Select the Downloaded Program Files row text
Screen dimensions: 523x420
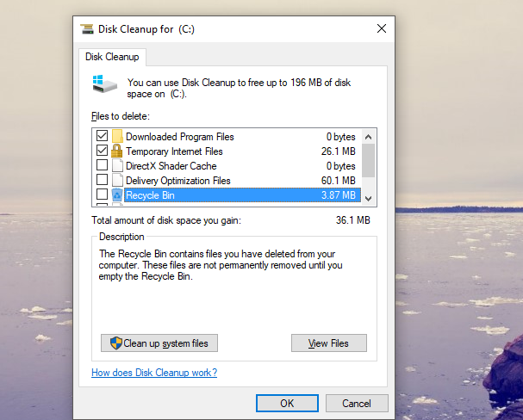click(180, 137)
